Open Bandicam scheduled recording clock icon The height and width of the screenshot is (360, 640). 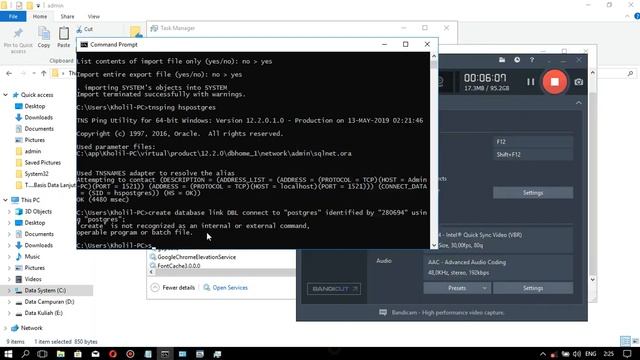(x=517, y=60)
